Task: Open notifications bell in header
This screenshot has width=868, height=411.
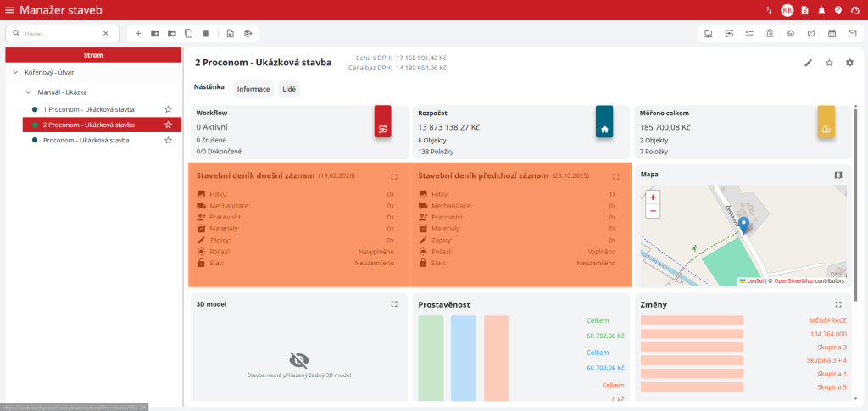Action: (x=821, y=10)
